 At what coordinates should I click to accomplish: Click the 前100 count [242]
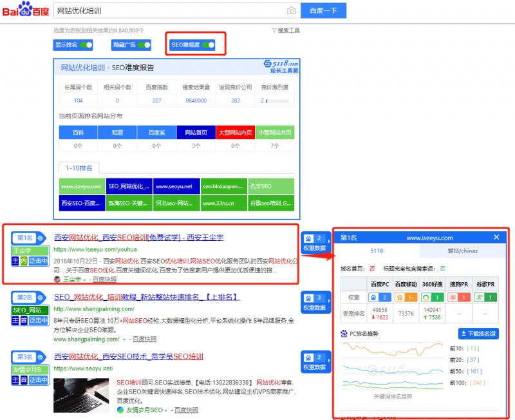[478, 383]
